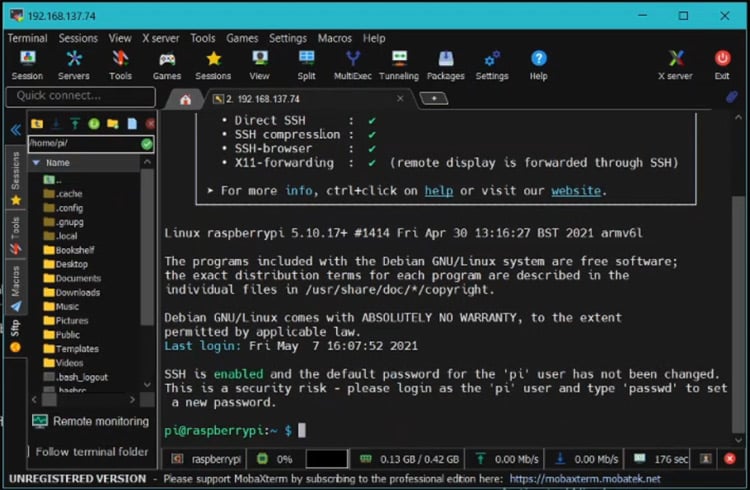Open the Servers toolbar icon
Viewport: 750px width, 490px height.
coord(73,64)
